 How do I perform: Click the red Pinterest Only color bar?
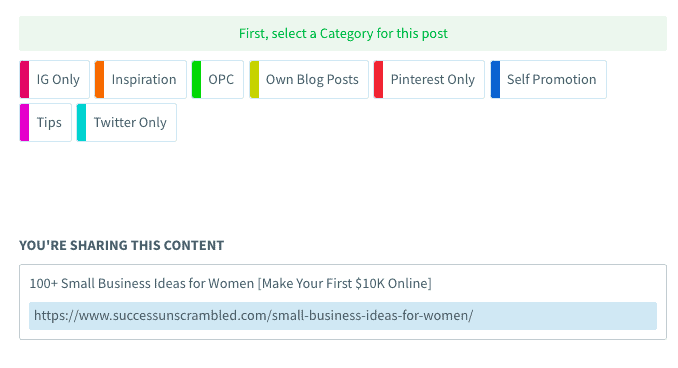coord(378,80)
